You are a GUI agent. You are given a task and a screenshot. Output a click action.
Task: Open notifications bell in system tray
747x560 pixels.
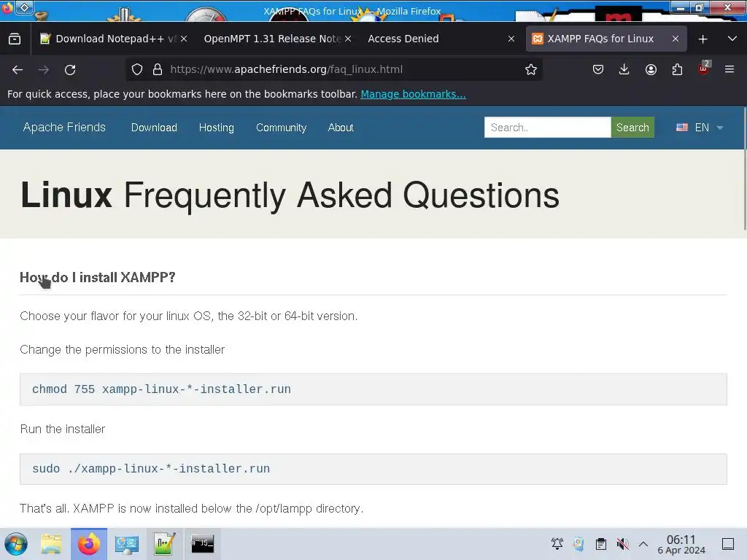[557, 544]
